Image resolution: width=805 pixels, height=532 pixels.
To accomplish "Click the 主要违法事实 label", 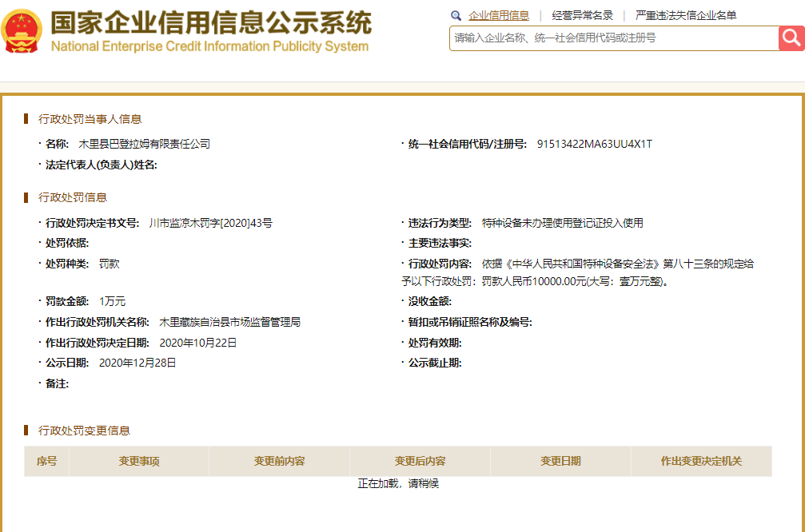I will [440, 244].
